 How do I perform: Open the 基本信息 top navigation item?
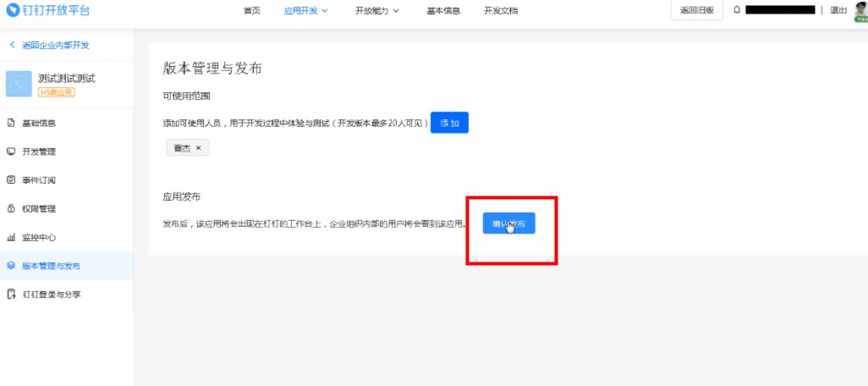point(443,10)
